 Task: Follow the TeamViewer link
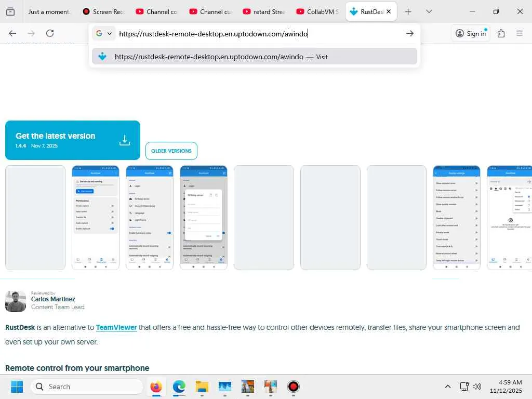pyautogui.click(x=116, y=327)
